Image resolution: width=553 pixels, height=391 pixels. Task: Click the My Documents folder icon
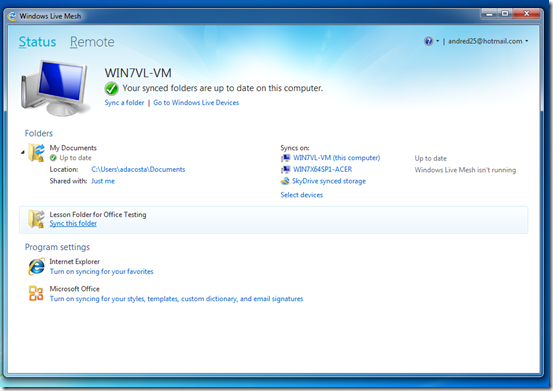(x=36, y=153)
